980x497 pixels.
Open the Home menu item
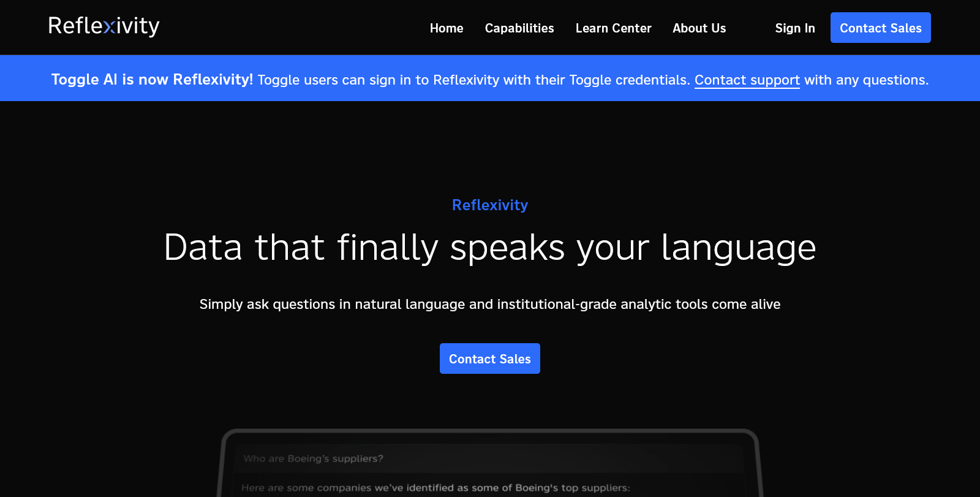447,28
